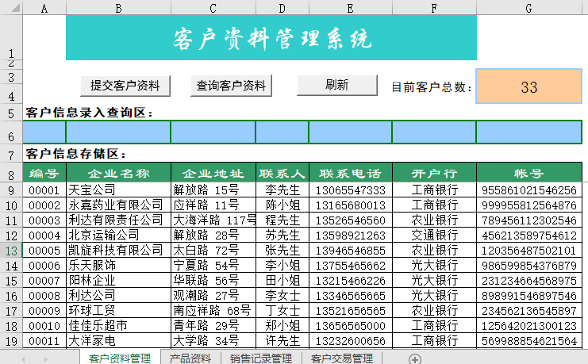Switch to the 产品资料 sheet tab
This screenshot has width=588, height=364.
pos(190,358)
